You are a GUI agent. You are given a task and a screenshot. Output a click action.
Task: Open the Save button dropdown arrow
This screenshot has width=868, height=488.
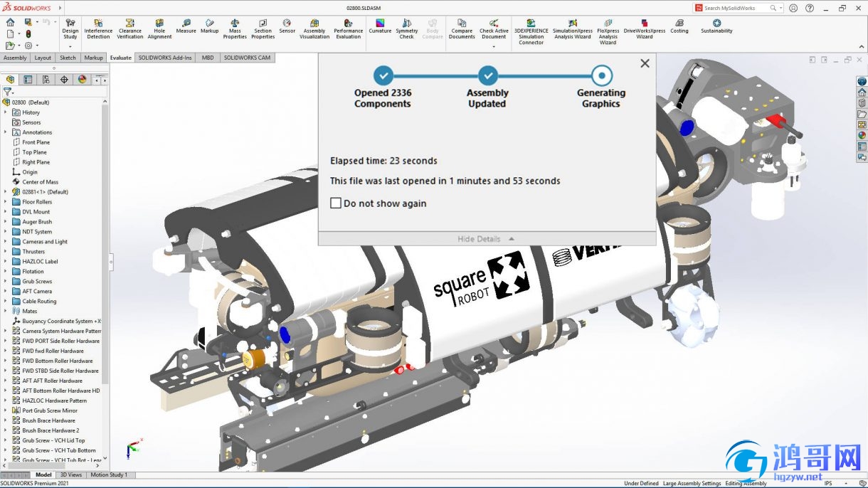click(x=38, y=22)
